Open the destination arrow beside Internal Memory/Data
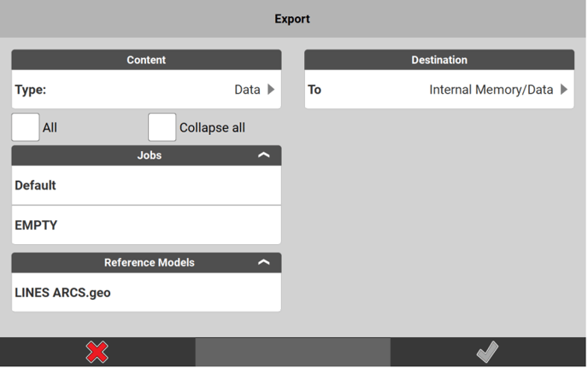This screenshot has width=588, height=368. tap(563, 90)
